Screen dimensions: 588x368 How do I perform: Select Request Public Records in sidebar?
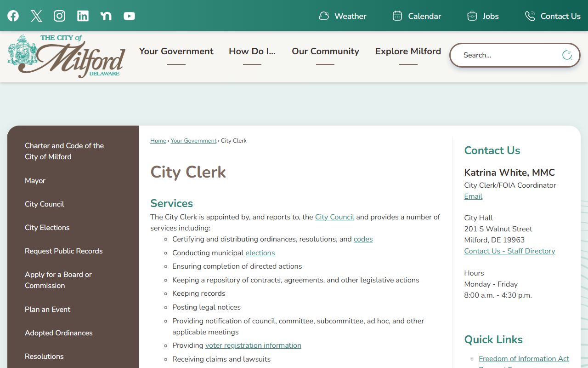coord(63,251)
